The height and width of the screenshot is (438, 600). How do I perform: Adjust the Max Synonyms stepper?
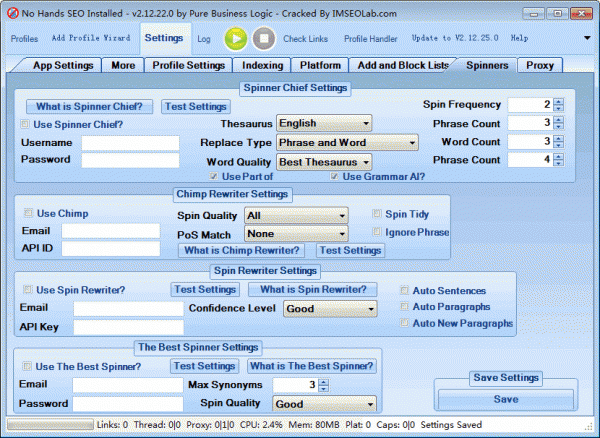(x=323, y=385)
